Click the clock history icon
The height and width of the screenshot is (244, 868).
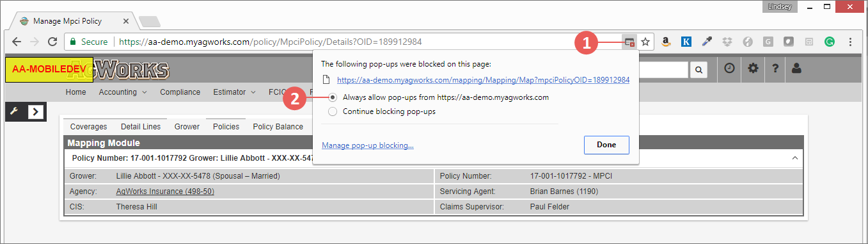[730, 69]
